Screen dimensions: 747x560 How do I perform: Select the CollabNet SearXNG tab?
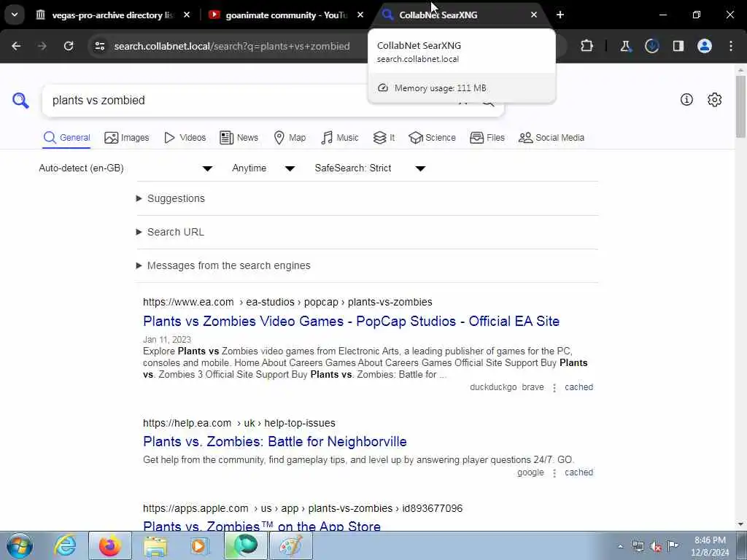click(460, 15)
